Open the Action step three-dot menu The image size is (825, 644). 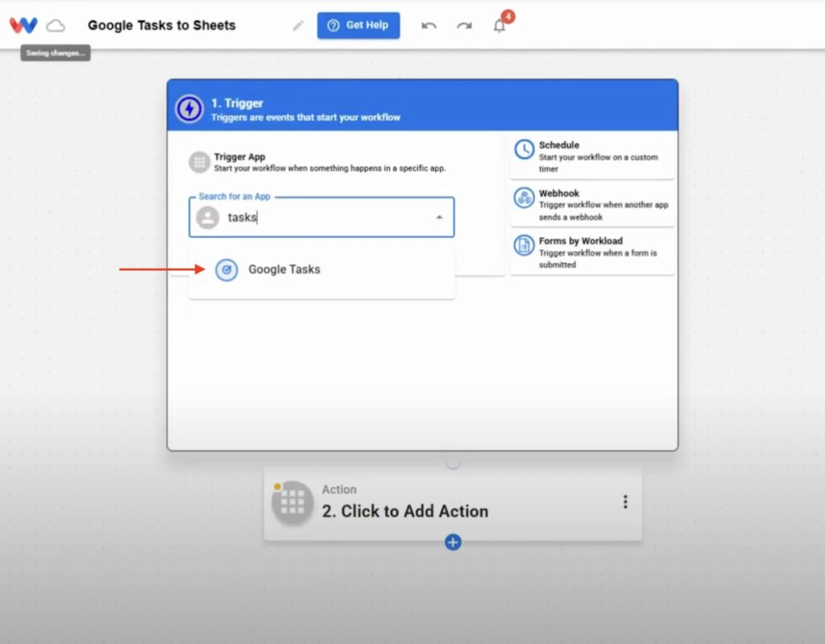[625, 502]
